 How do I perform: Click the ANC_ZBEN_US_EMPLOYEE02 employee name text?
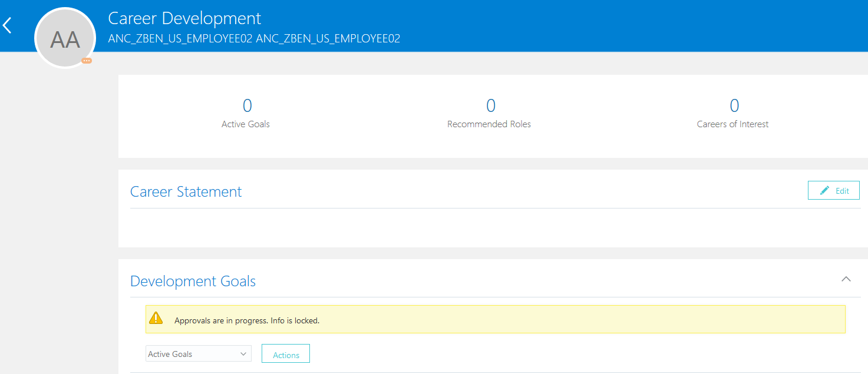click(255, 39)
